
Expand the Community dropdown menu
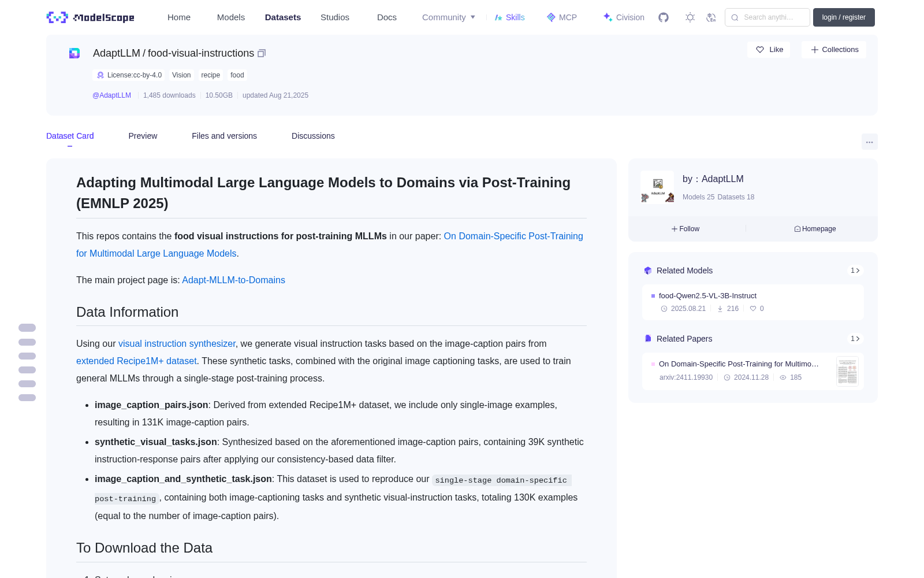coord(449,17)
